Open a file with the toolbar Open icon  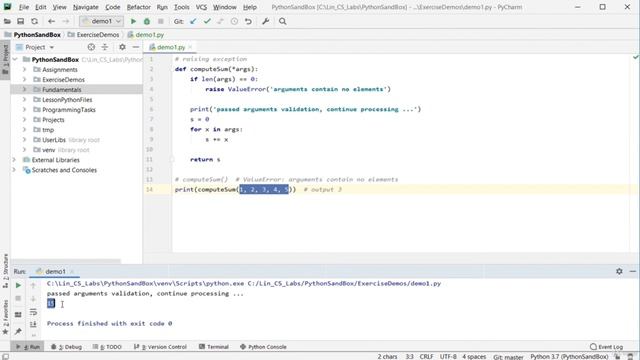[7, 21]
